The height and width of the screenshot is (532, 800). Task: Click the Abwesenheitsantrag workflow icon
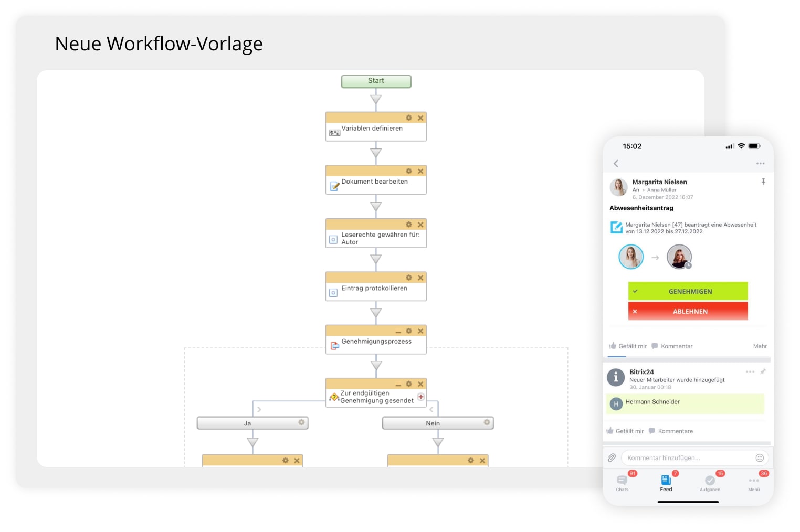[x=616, y=228]
